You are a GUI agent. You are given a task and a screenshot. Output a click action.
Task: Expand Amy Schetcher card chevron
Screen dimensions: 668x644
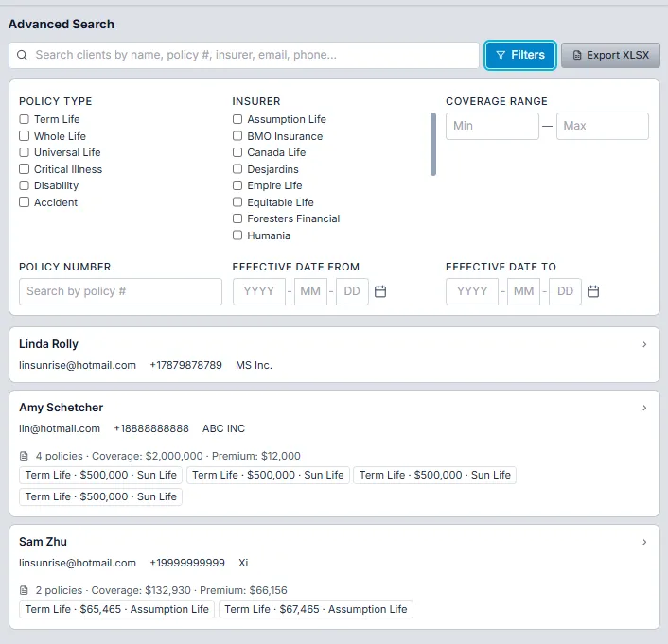pyautogui.click(x=644, y=408)
